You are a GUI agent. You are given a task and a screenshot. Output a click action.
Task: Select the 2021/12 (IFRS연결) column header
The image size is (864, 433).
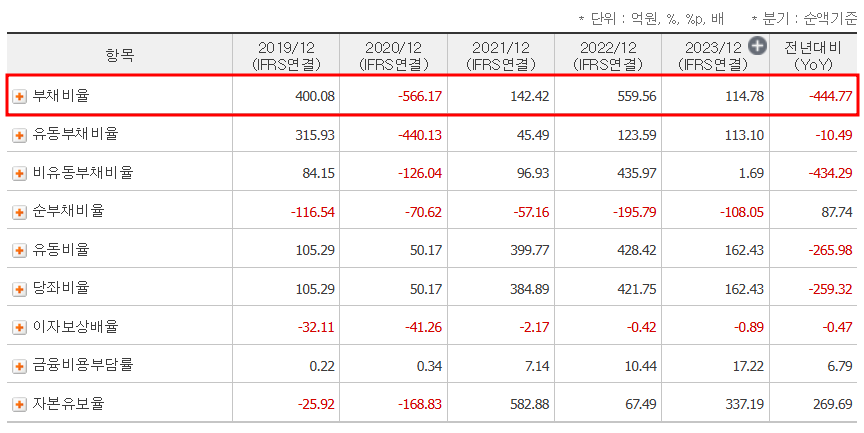pos(501,55)
